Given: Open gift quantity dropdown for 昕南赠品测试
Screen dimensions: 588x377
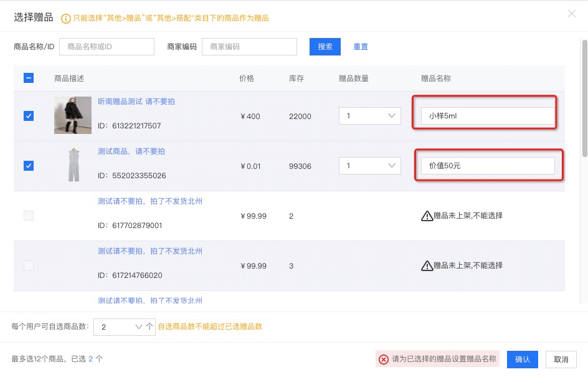Looking at the screenshot, I should [x=370, y=116].
